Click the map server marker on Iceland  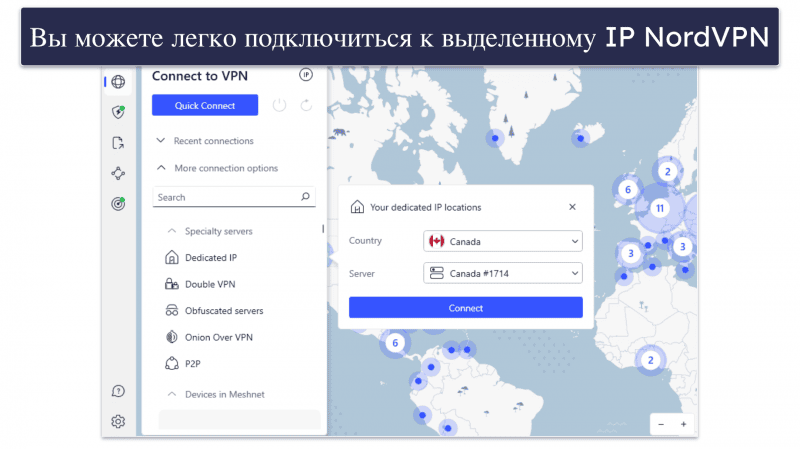pos(580,138)
